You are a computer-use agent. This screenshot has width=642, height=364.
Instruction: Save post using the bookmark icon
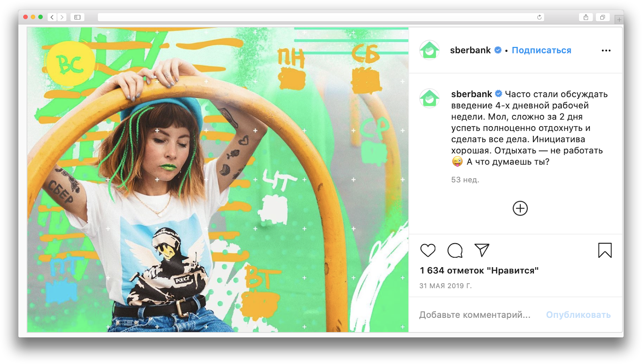[605, 250]
